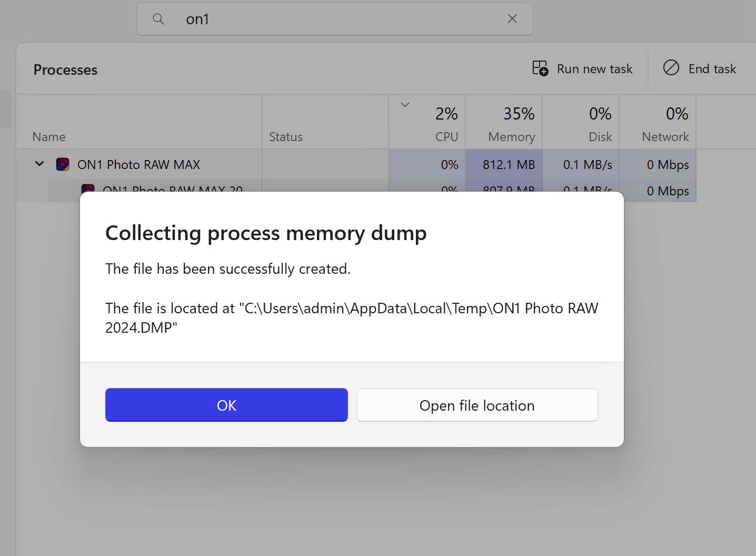The image size is (756, 556).
Task: Sort by the Name column header
Action: click(139, 122)
